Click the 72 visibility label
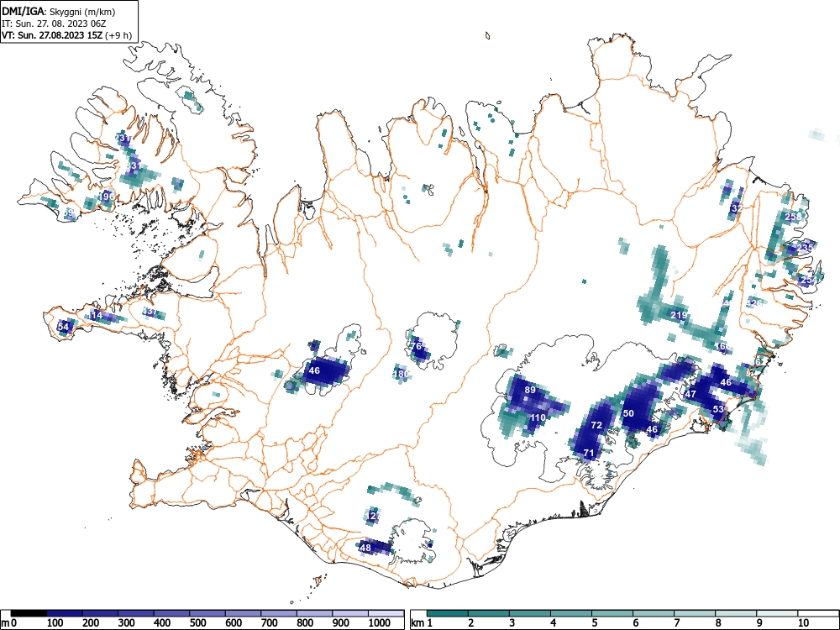Screen dimensions: 840x630 pyautogui.click(x=596, y=425)
